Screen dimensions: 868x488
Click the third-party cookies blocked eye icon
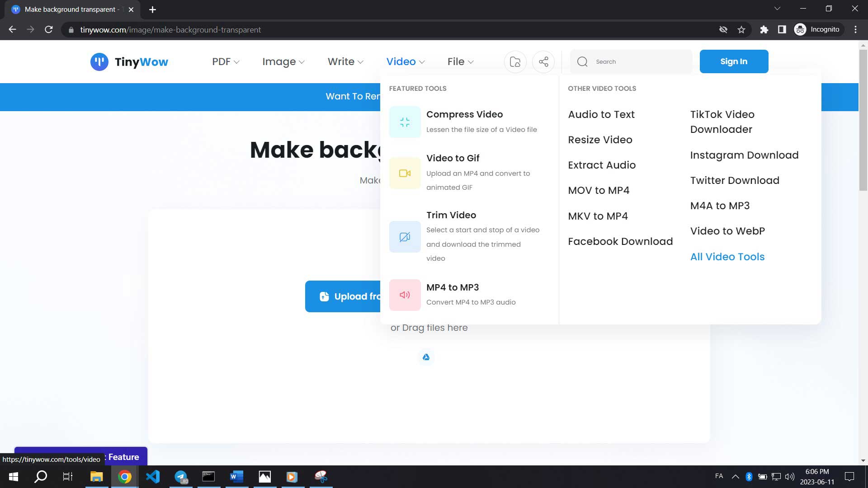pos(723,30)
